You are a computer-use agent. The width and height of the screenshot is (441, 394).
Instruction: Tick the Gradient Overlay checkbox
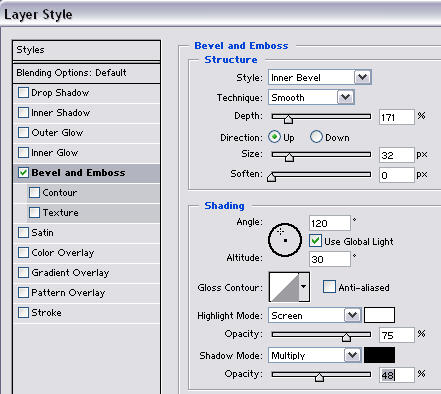click(23, 273)
